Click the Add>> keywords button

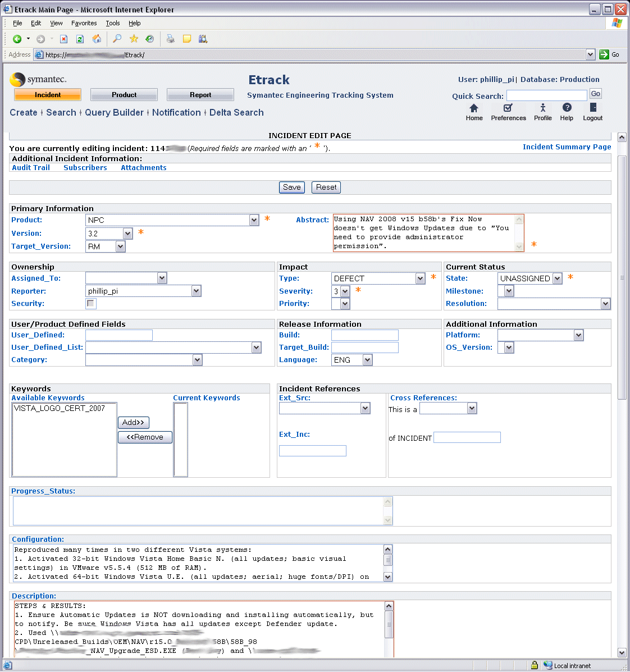click(133, 422)
